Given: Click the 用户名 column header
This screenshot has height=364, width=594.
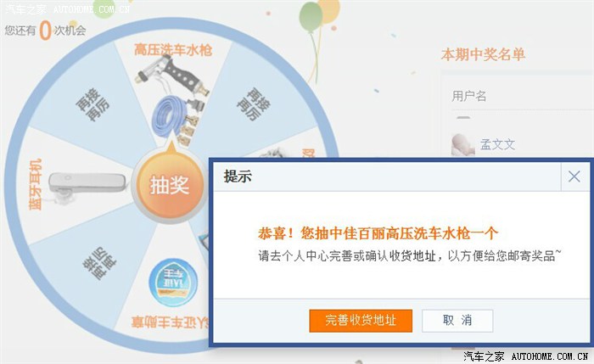Looking at the screenshot, I should pyautogui.click(x=469, y=96).
